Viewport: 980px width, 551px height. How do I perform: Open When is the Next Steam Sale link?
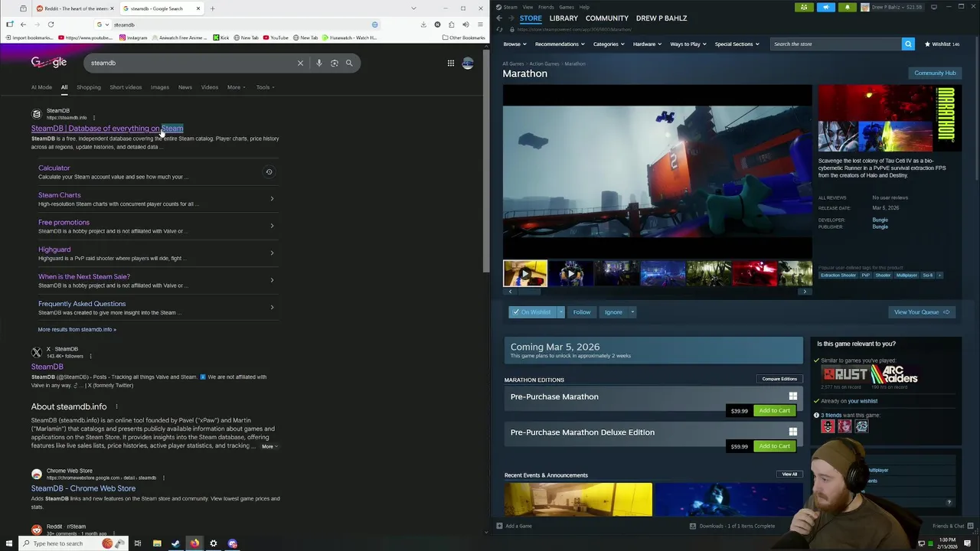point(84,276)
